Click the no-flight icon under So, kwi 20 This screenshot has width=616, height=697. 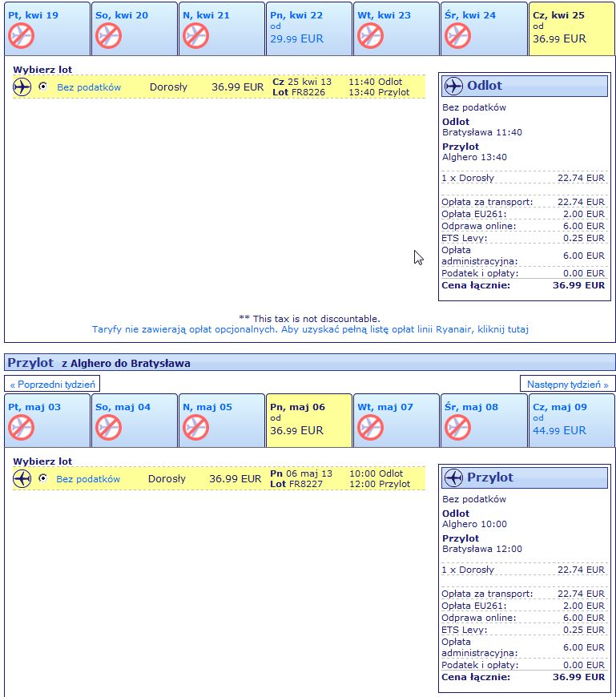(x=108, y=36)
